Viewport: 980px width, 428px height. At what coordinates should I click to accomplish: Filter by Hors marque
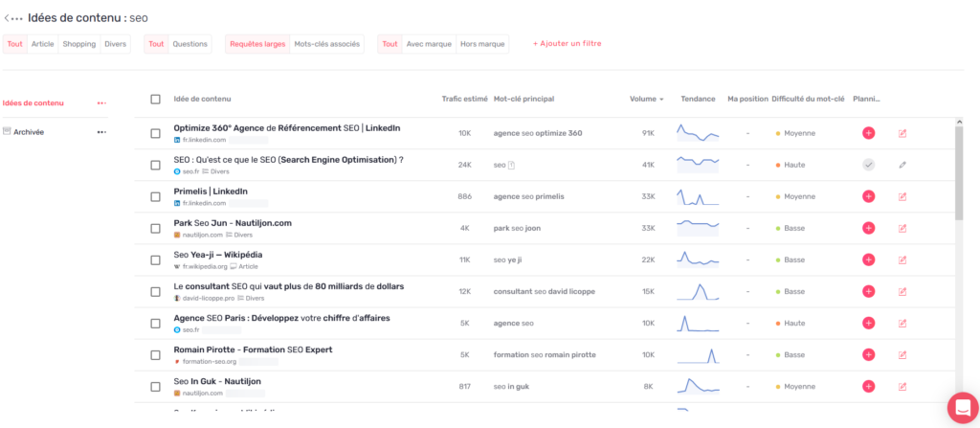pos(482,44)
